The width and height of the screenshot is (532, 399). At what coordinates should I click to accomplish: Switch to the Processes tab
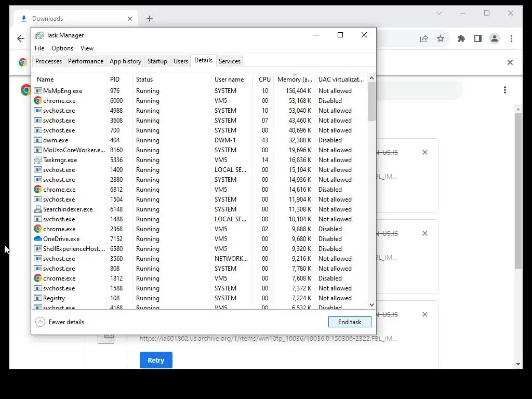[x=48, y=61]
